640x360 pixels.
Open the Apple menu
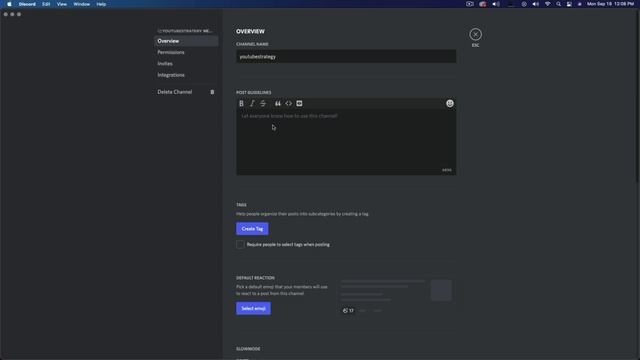[x=9, y=4]
